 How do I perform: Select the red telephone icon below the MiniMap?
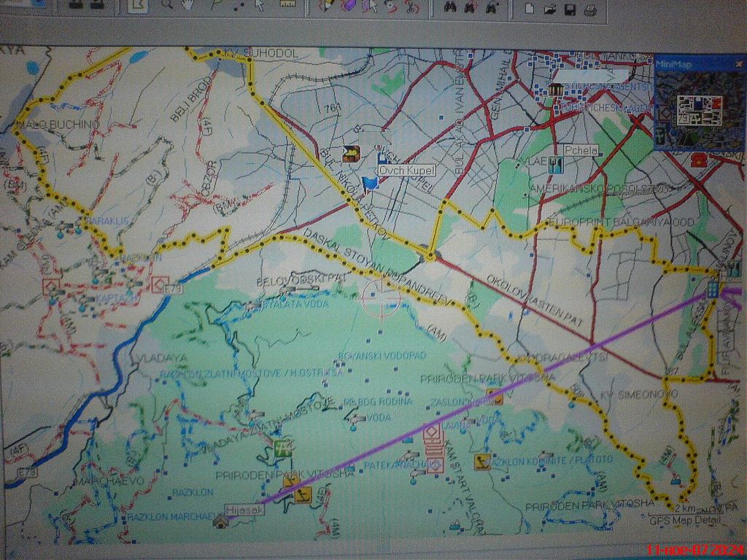click(x=699, y=158)
